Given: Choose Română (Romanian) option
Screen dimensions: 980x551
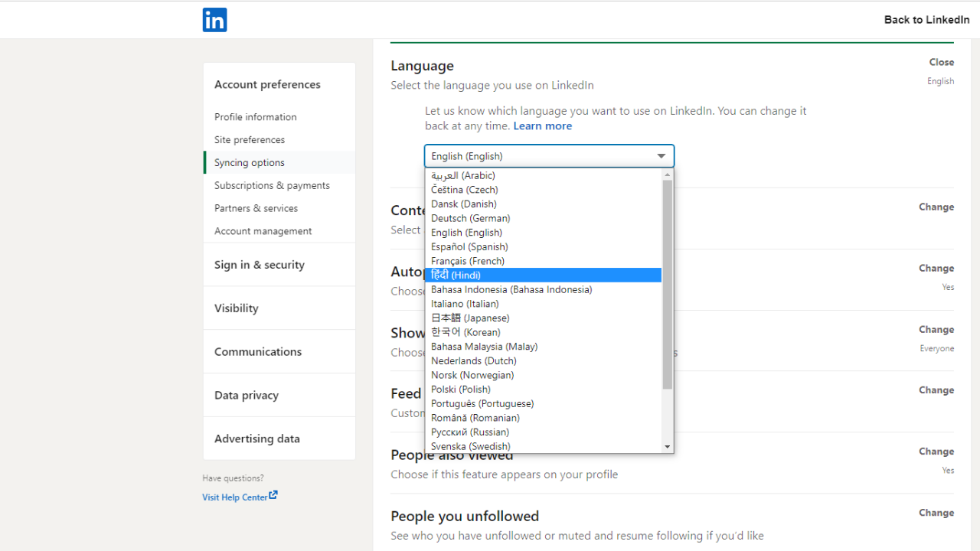Looking at the screenshot, I should point(543,418).
